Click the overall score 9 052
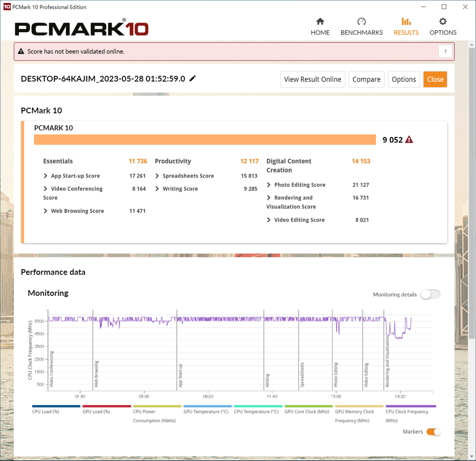Screen dimensions: 476x461 click(x=392, y=140)
